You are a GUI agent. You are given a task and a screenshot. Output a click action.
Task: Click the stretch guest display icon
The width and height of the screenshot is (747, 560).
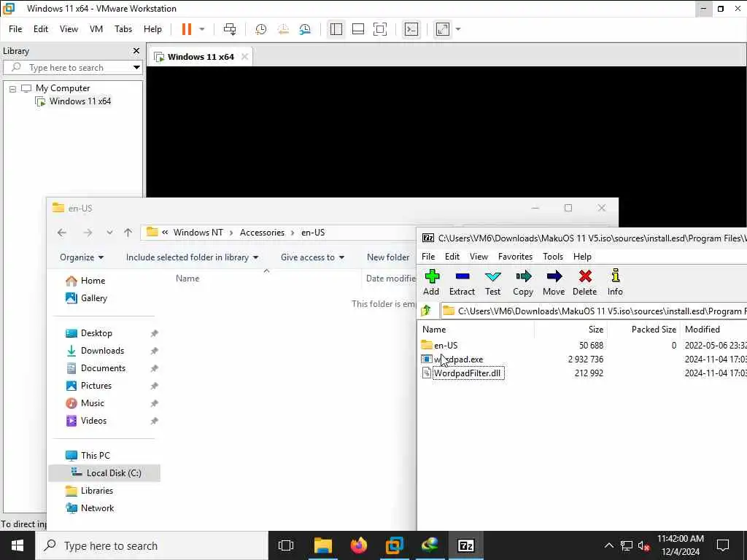click(x=443, y=29)
